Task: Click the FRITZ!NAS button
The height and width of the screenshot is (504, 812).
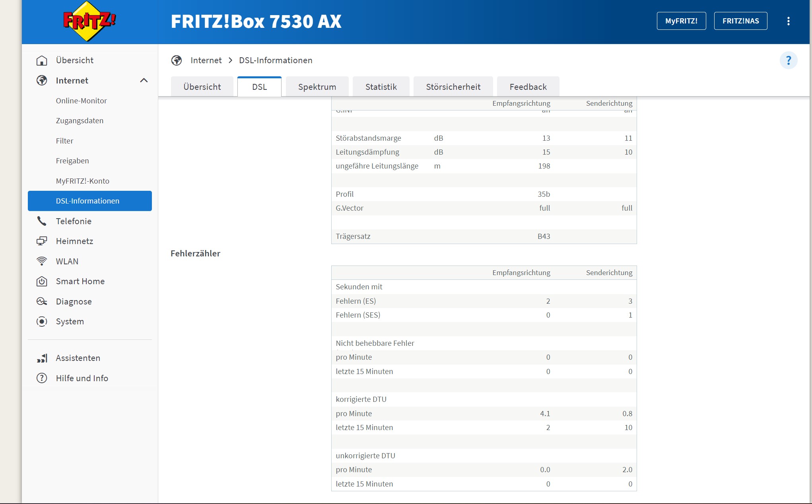Action: point(740,21)
